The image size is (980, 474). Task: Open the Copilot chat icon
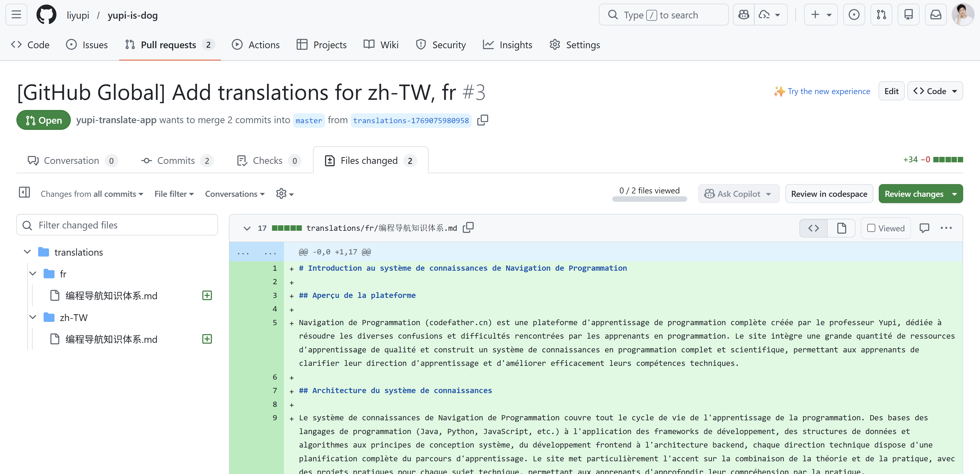click(743, 15)
